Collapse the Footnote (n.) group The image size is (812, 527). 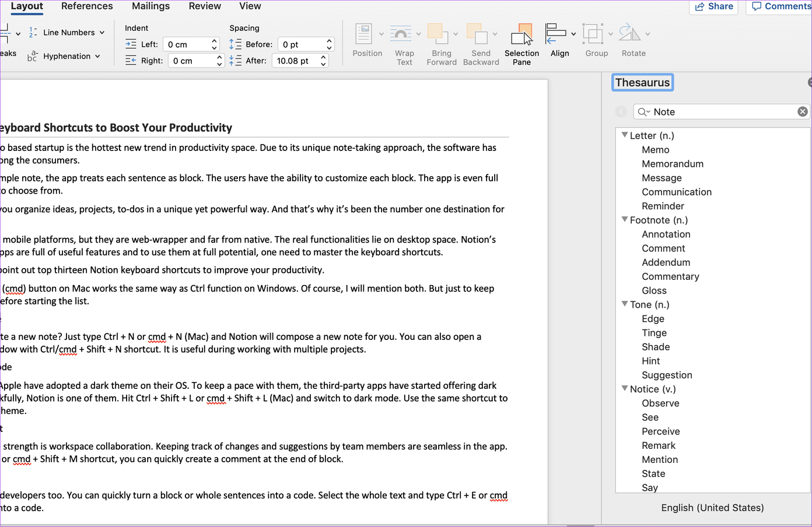[x=625, y=220]
